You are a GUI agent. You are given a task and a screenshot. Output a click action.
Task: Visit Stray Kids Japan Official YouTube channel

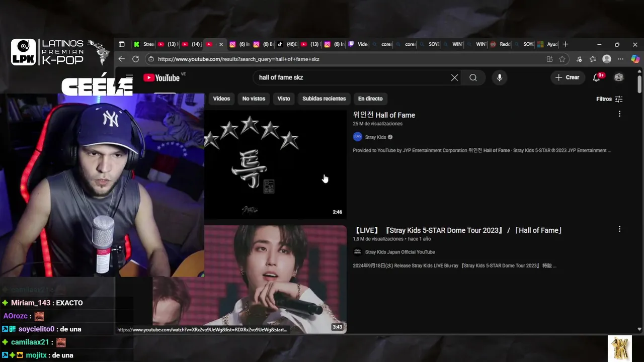pos(400,252)
